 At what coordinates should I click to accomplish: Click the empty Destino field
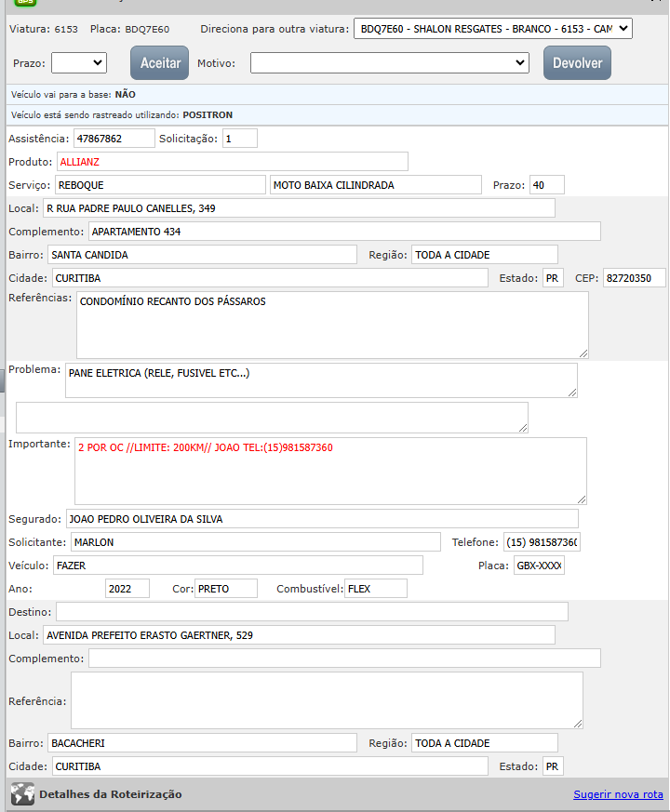(x=312, y=611)
